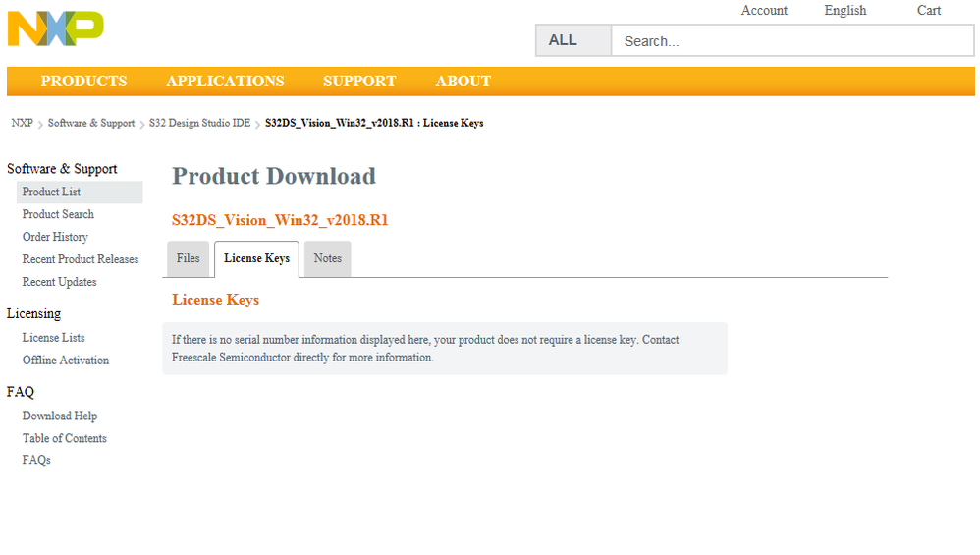Open the English language selector
Image resolution: width=980 pixels, height=555 pixels.
[x=845, y=10]
